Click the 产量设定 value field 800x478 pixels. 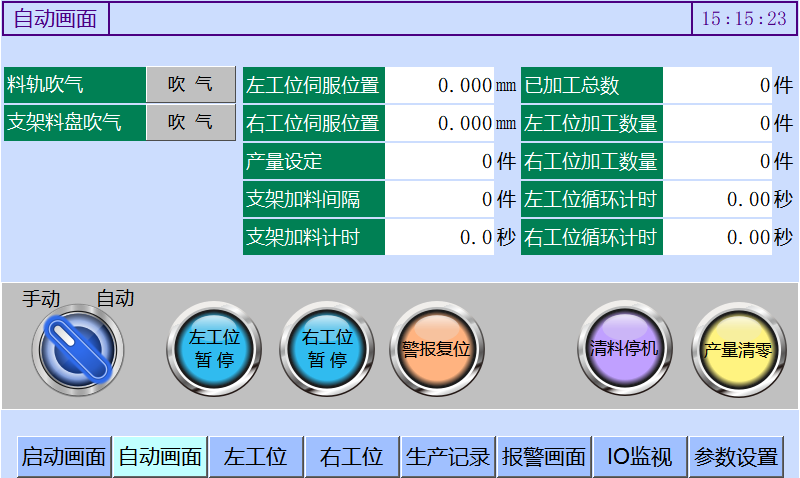pos(438,161)
